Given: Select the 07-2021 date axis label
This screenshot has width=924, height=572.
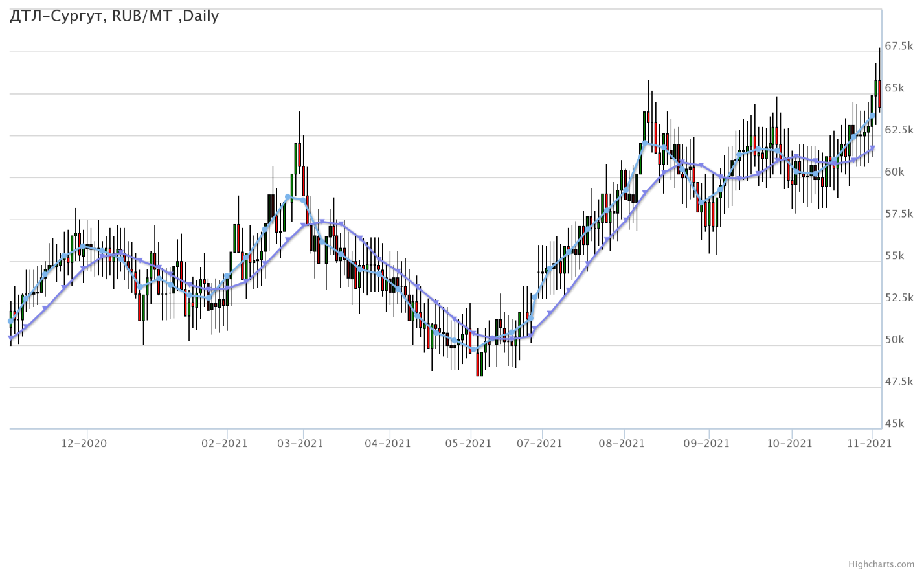Looking at the screenshot, I should coord(540,443).
